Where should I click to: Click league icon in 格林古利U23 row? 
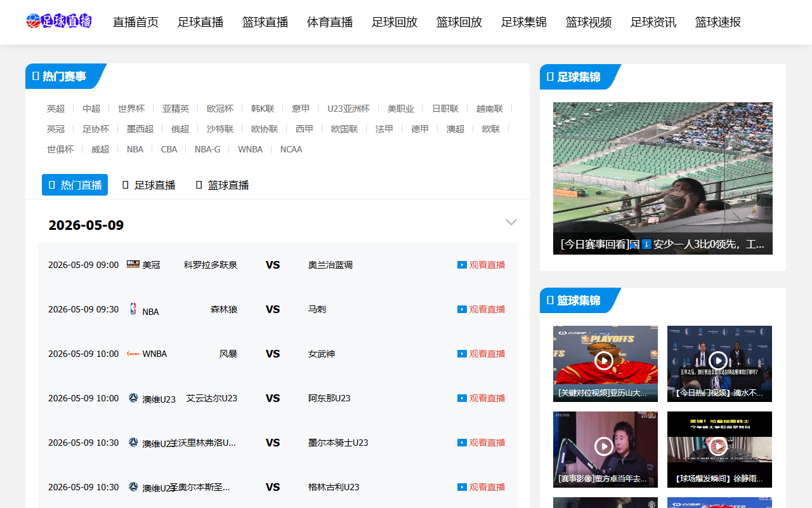[133, 486]
